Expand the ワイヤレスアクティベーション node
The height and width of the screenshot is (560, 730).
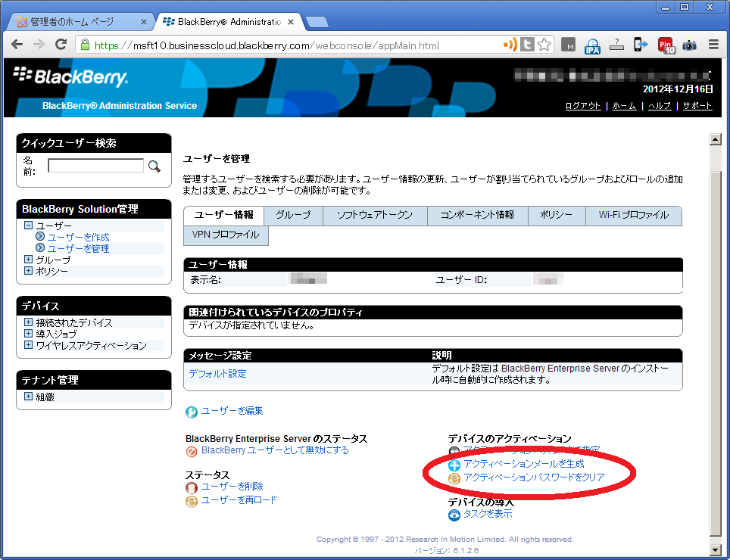(x=29, y=344)
